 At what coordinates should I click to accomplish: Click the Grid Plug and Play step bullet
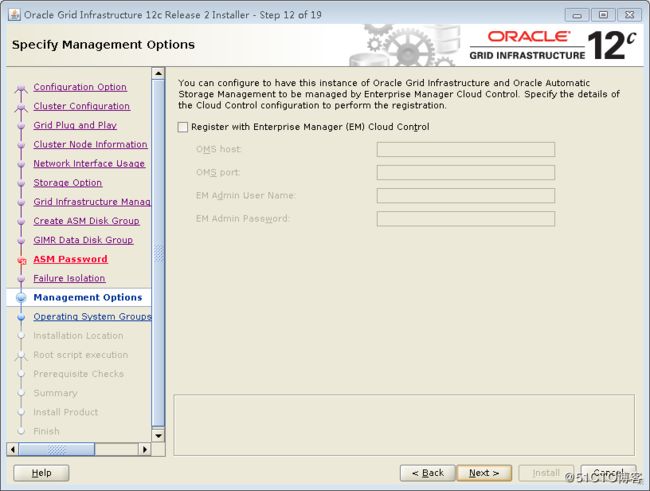coord(21,126)
